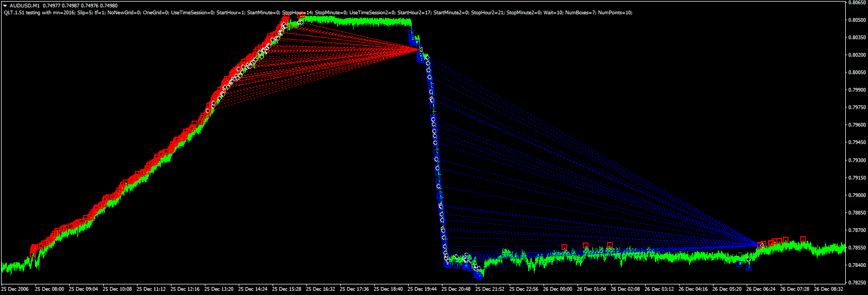Select the 25 Dec 12:16 time label

click(x=185, y=289)
